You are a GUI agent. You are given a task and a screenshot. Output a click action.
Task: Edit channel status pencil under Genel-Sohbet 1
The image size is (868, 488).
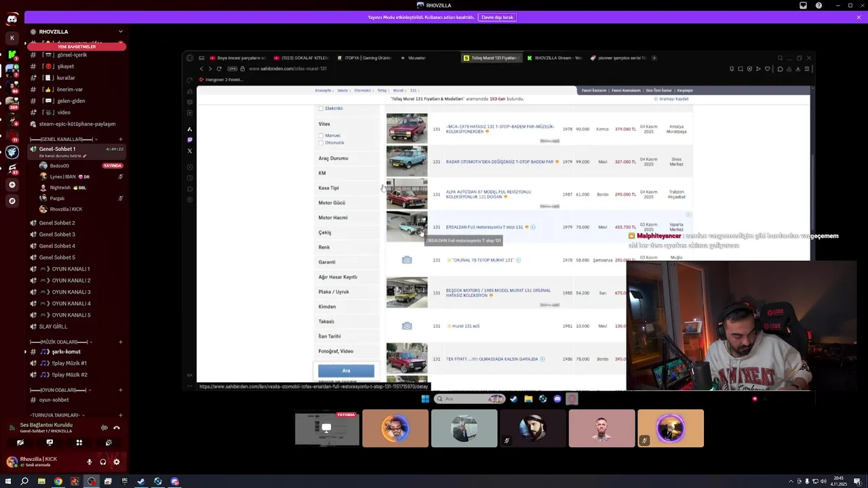[85, 156]
